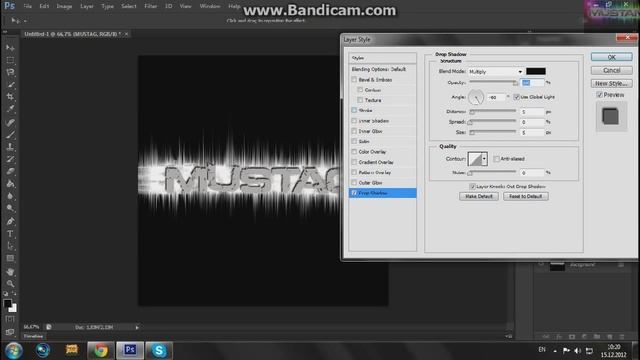This screenshot has height=360, width=640.
Task: Open Skype from taskbar
Action: click(x=159, y=350)
